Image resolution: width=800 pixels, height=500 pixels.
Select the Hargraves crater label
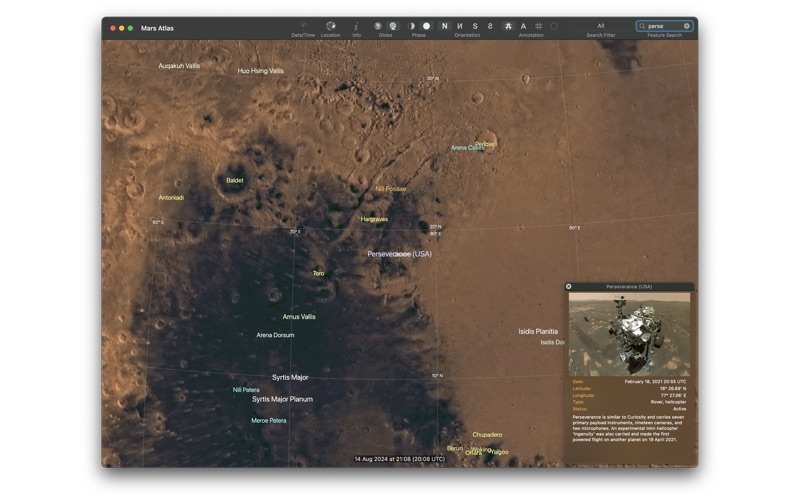[x=374, y=219]
